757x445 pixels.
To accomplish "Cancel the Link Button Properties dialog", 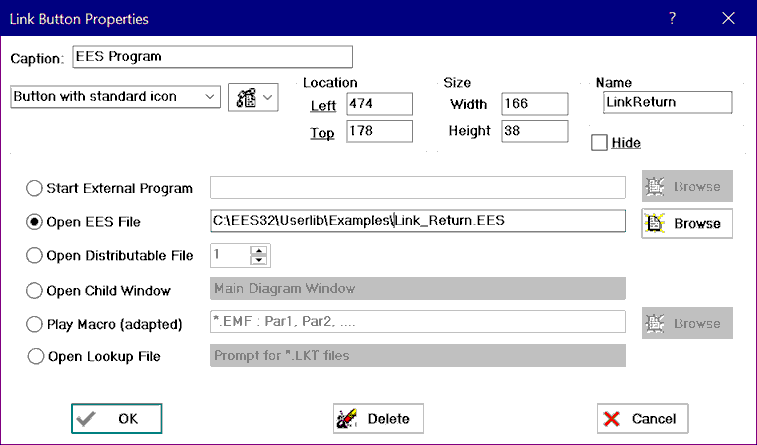I will point(642,419).
